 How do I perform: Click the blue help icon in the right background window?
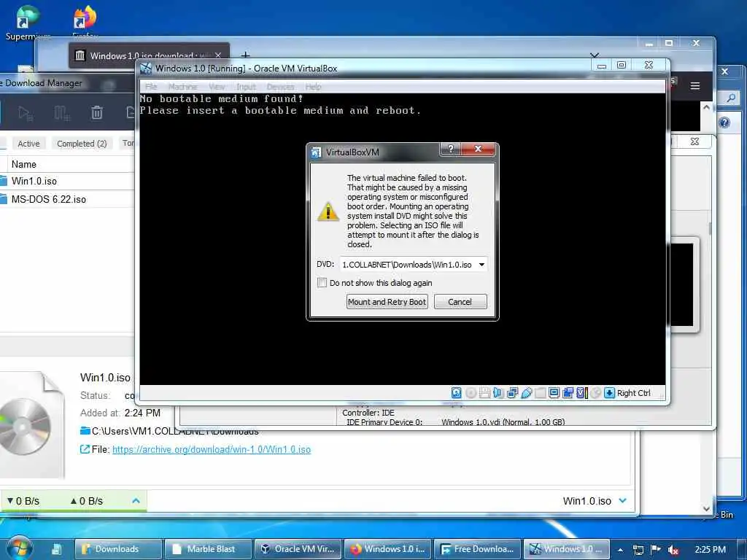[x=724, y=122]
